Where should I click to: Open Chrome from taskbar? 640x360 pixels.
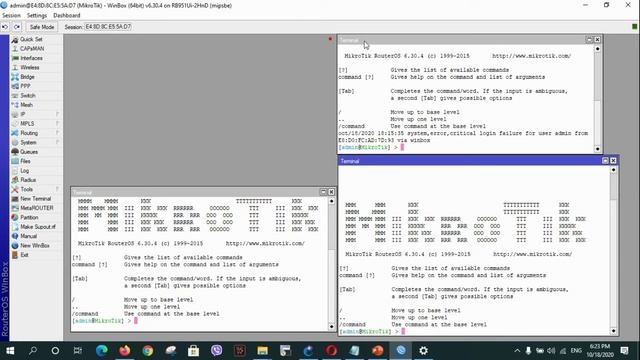click(147, 351)
